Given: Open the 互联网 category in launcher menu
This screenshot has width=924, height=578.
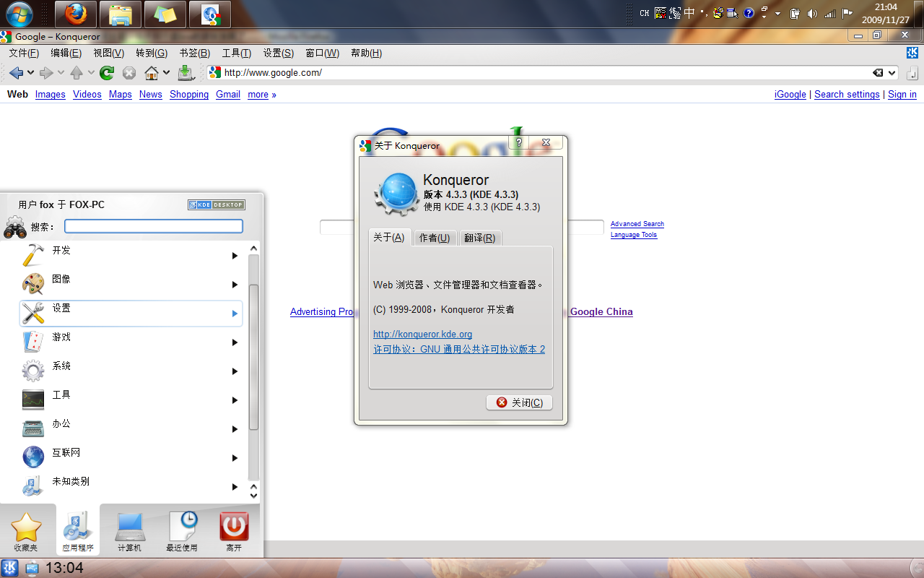Looking at the screenshot, I should tap(131, 457).
